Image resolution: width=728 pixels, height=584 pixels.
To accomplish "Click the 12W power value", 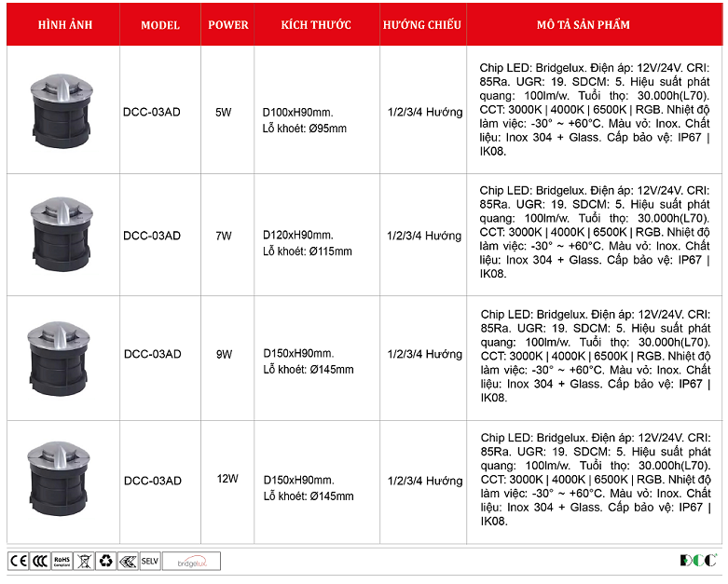I will pyautogui.click(x=227, y=479).
